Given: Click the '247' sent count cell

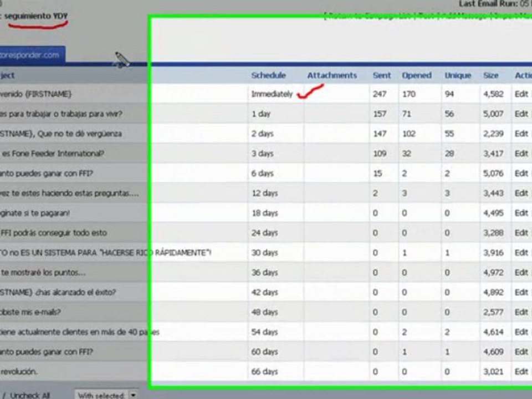Looking at the screenshot, I should (x=380, y=94).
